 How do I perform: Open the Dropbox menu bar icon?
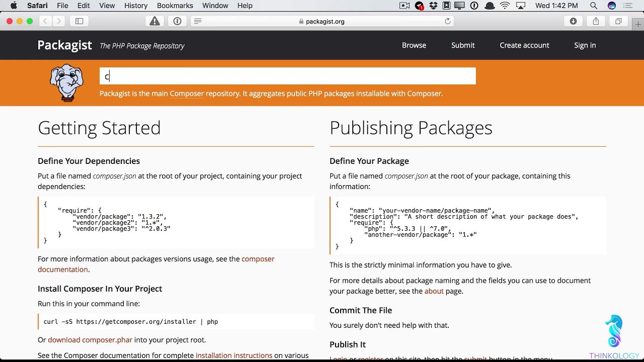coord(433,6)
